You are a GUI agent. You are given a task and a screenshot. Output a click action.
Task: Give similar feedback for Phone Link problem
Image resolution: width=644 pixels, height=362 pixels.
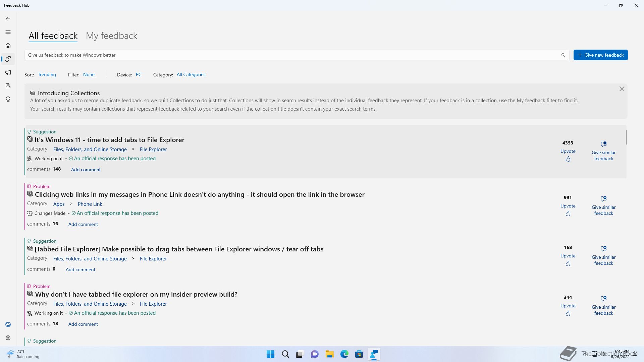pos(604,206)
